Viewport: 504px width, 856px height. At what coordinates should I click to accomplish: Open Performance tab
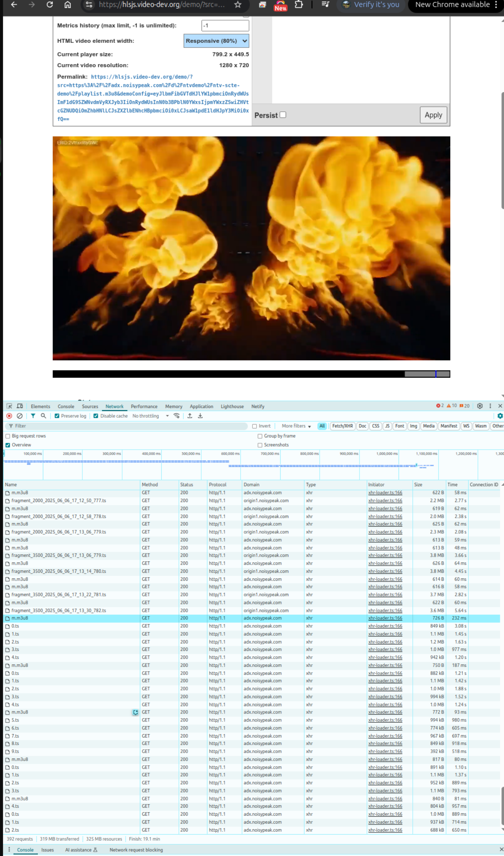pos(144,406)
